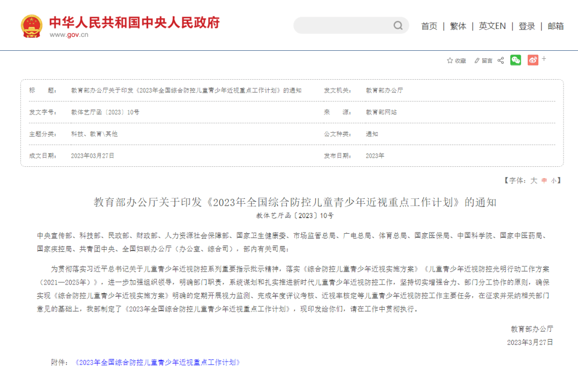Open the share options via the share icon
578x392 pixels.
pos(499,60)
